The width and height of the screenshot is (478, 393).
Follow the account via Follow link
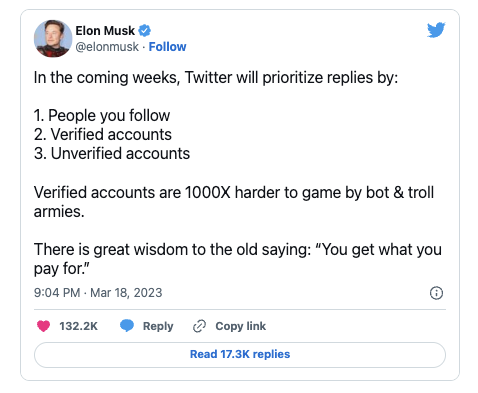[x=167, y=47]
